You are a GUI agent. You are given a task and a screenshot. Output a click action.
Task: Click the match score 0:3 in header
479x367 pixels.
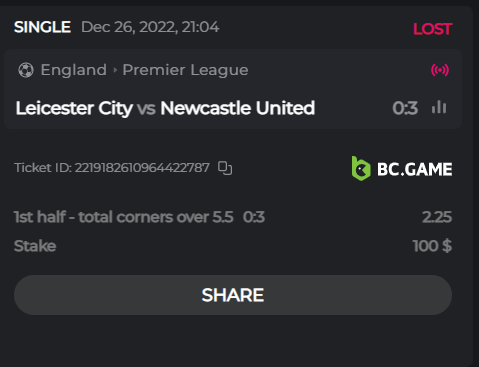pos(405,108)
